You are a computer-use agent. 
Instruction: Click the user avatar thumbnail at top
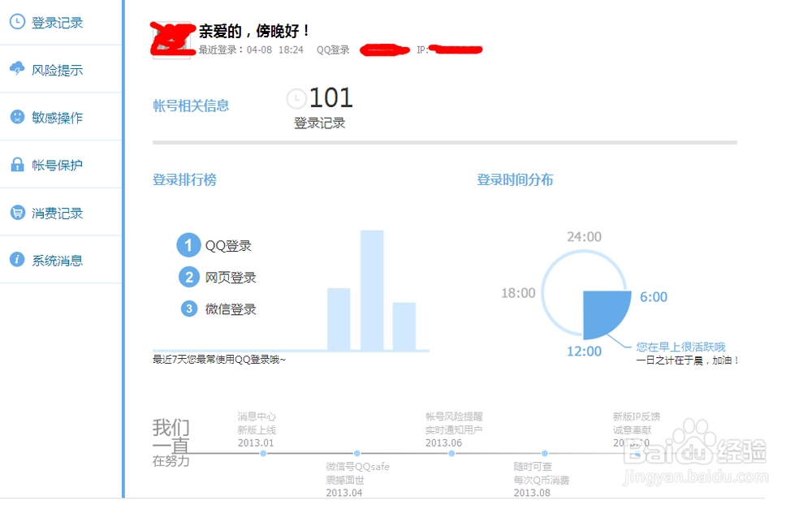tap(171, 41)
